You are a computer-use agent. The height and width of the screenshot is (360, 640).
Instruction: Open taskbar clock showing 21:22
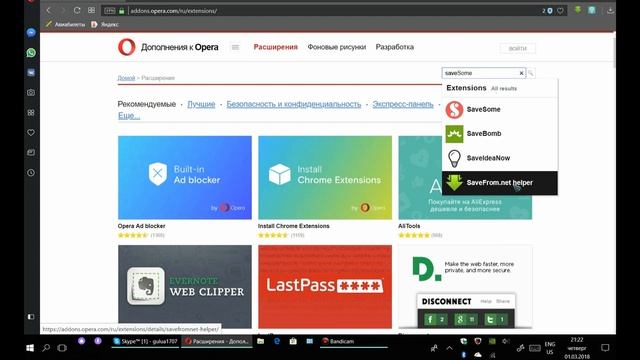click(577, 348)
